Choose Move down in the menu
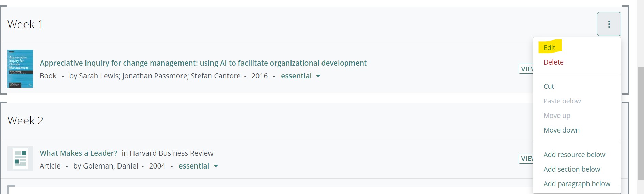Image resolution: width=644 pixels, height=194 pixels. [x=561, y=130]
